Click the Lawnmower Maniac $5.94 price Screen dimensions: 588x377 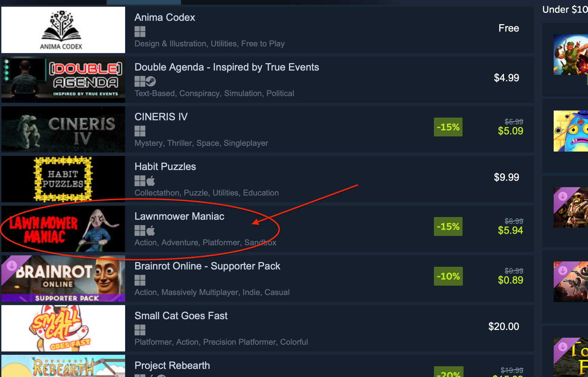[510, 231]
